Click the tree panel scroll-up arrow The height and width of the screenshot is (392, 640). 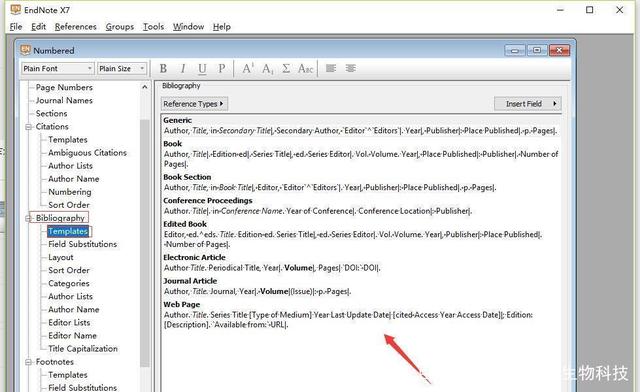tap(144, 87)
